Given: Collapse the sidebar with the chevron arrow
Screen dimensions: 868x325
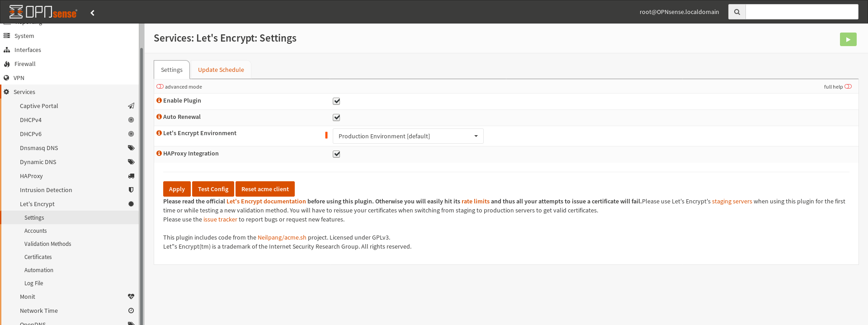Looking at the screenshot, I should pos(92,13).
